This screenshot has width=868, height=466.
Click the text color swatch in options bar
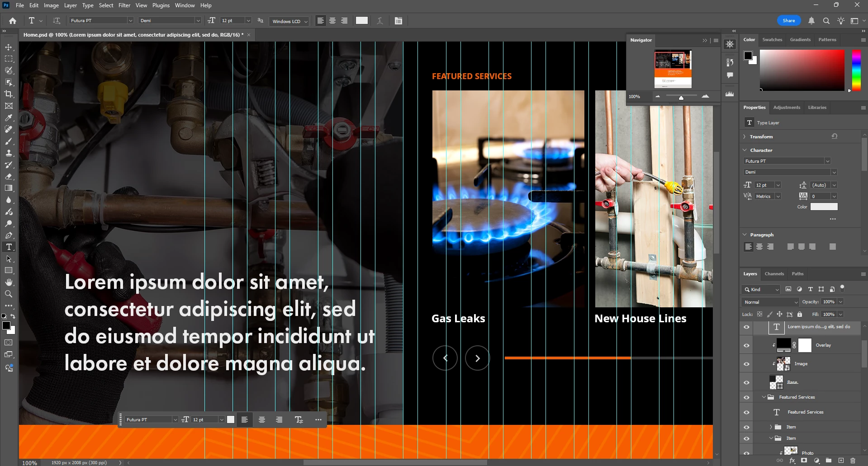pyautogui.click(x=362, y=20)
